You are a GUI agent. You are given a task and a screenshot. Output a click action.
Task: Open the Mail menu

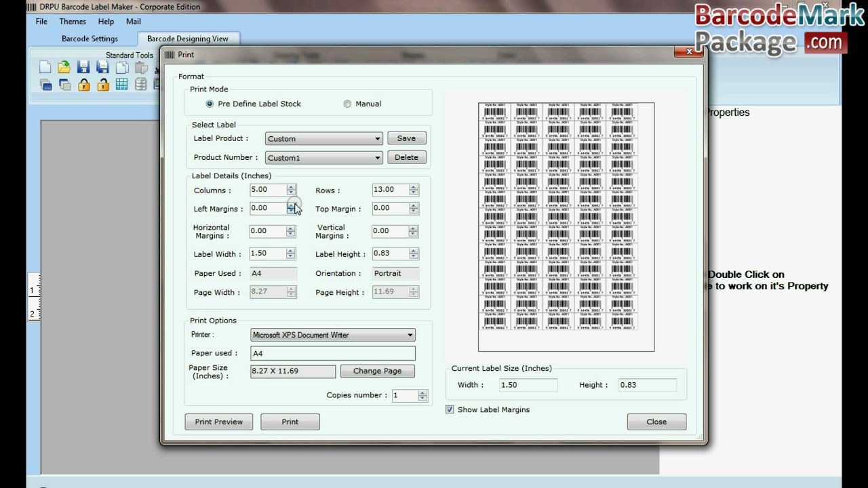point(134,22)
